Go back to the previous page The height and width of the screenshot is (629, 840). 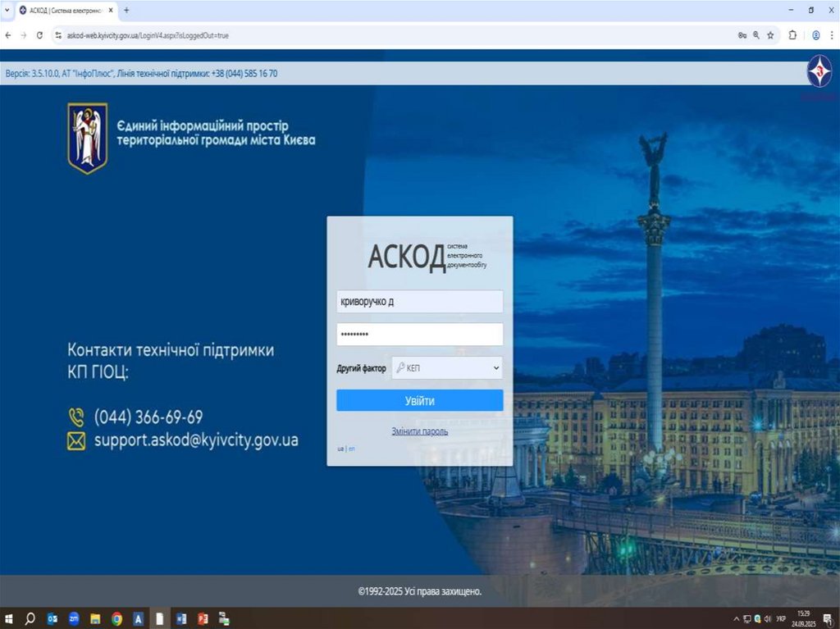tap(7, 35)
